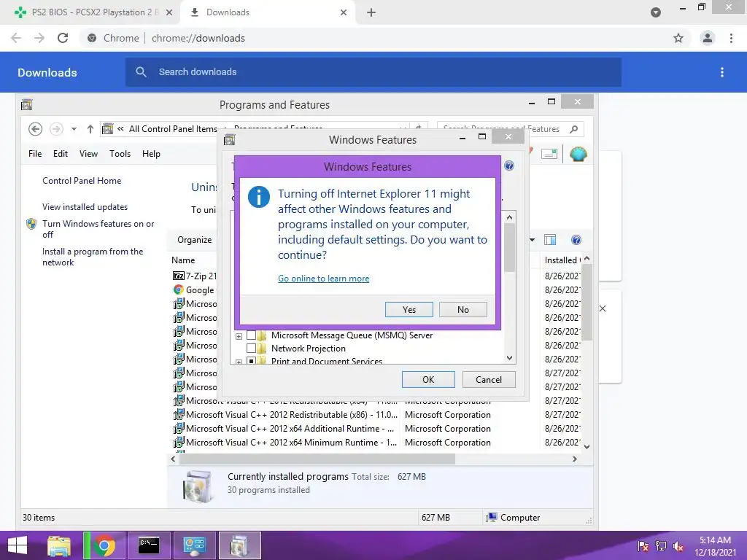Click Turn Windows features on or off
747x560 pixels.
point(98,229)
